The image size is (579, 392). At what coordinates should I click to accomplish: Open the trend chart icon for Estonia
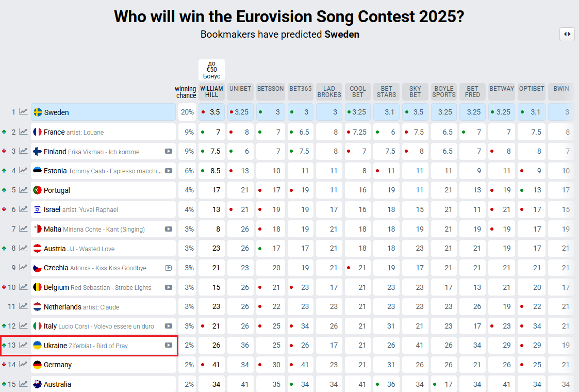[23, 171]
